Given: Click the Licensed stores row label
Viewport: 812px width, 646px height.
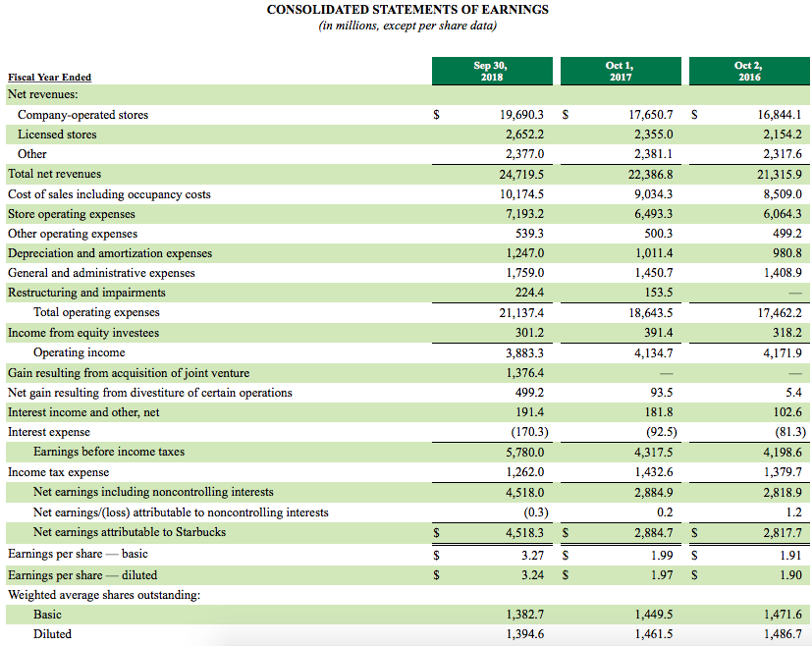Looking at the screenshot, I should coord(56,135).
